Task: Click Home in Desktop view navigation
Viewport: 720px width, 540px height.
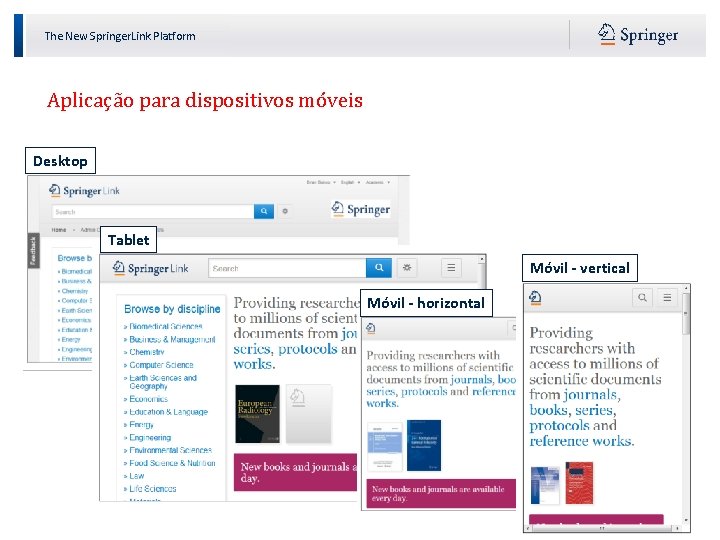Action: click(x=59, y=230)
